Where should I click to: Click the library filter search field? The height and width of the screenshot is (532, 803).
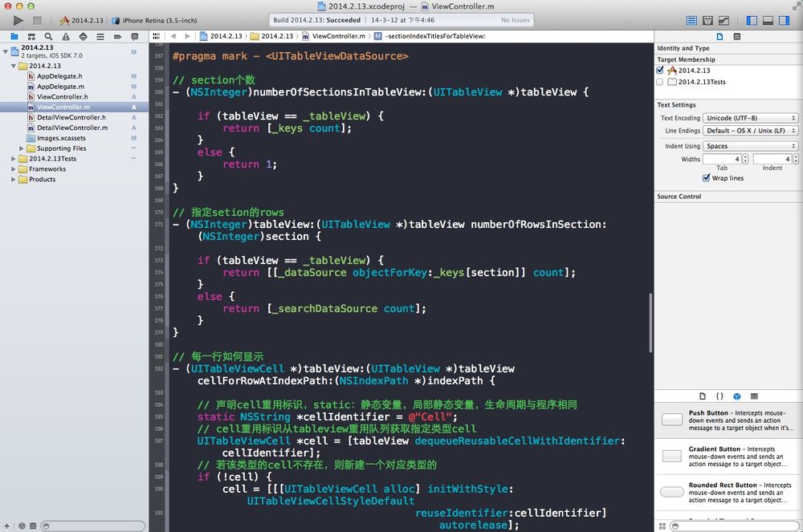tap(734, 526)
